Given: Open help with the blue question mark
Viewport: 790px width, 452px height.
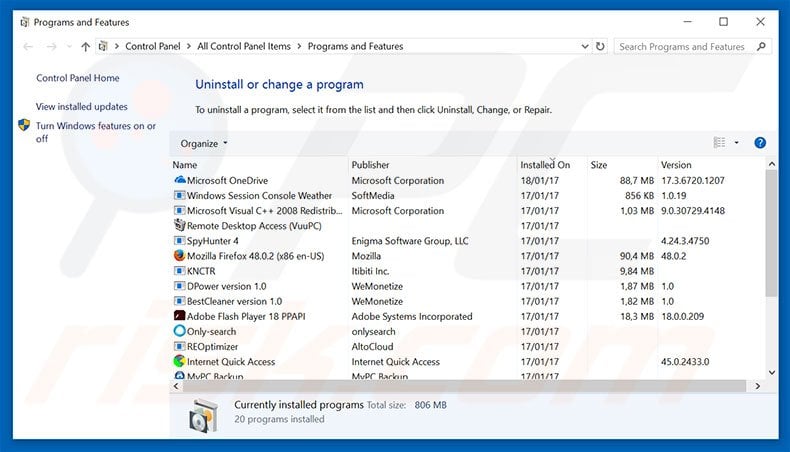Looking at the screenshot, I should click(x=760, y=143).
